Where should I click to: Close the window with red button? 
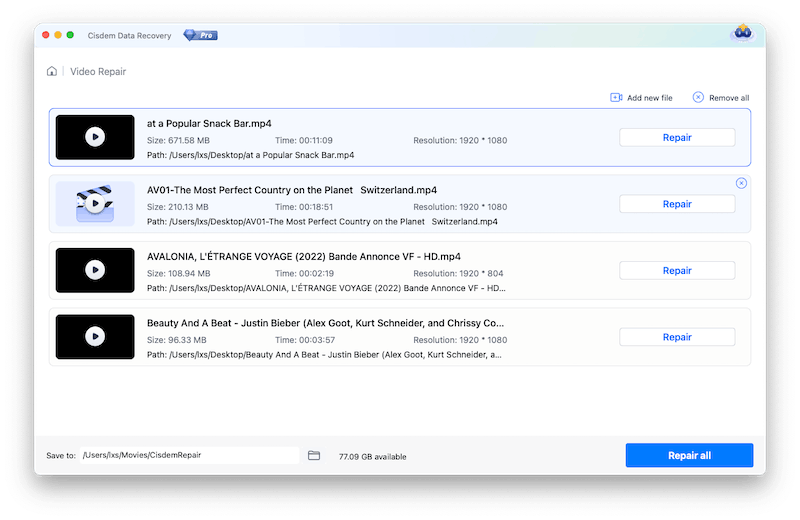[45, 35]
